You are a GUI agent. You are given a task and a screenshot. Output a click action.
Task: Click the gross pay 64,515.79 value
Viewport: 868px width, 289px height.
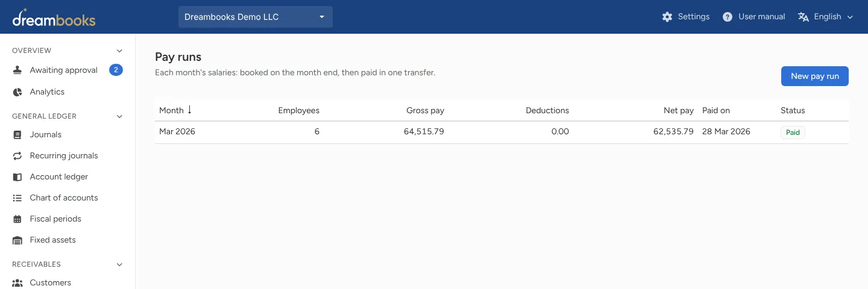pos(424,131)
